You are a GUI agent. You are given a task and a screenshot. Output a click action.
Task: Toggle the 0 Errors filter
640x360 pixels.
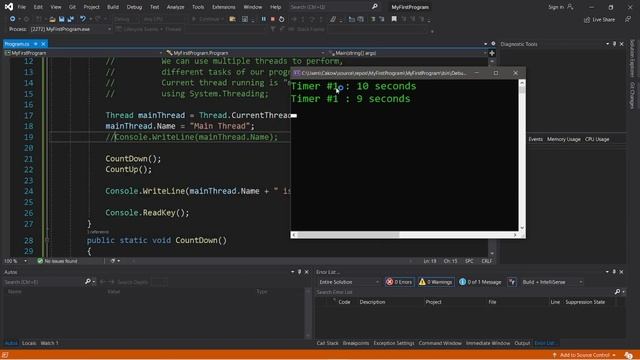(x=399, y=282)
